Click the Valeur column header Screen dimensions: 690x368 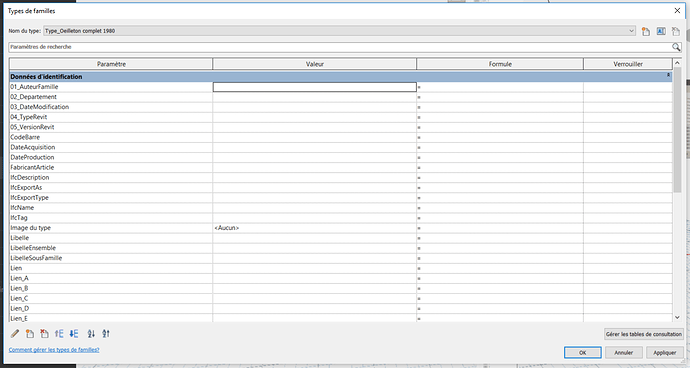[x=315, y=64]
